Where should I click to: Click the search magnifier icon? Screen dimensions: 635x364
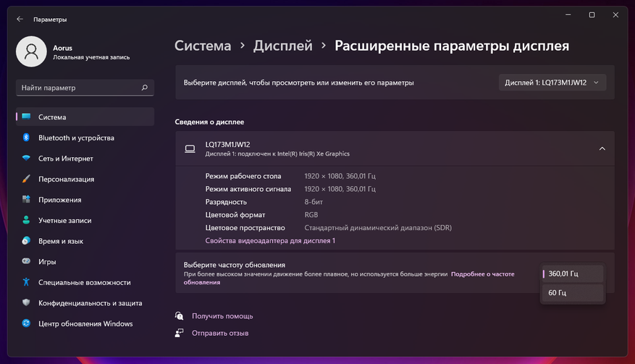145,88
